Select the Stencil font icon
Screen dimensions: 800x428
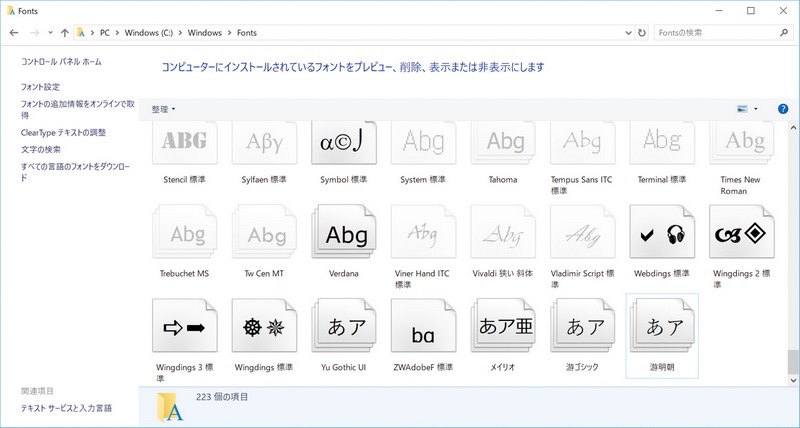click(185, 143)
